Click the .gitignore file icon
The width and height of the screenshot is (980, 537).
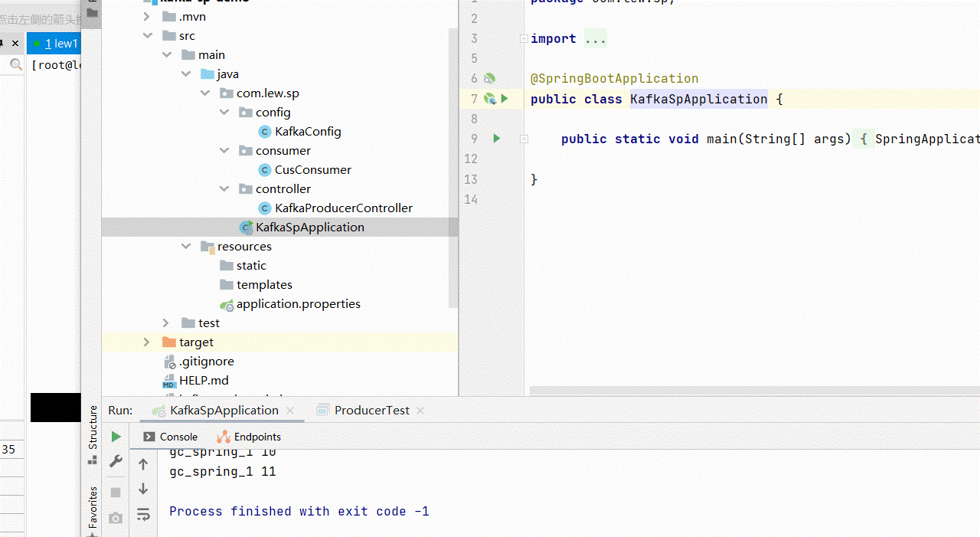coord(170,362)
